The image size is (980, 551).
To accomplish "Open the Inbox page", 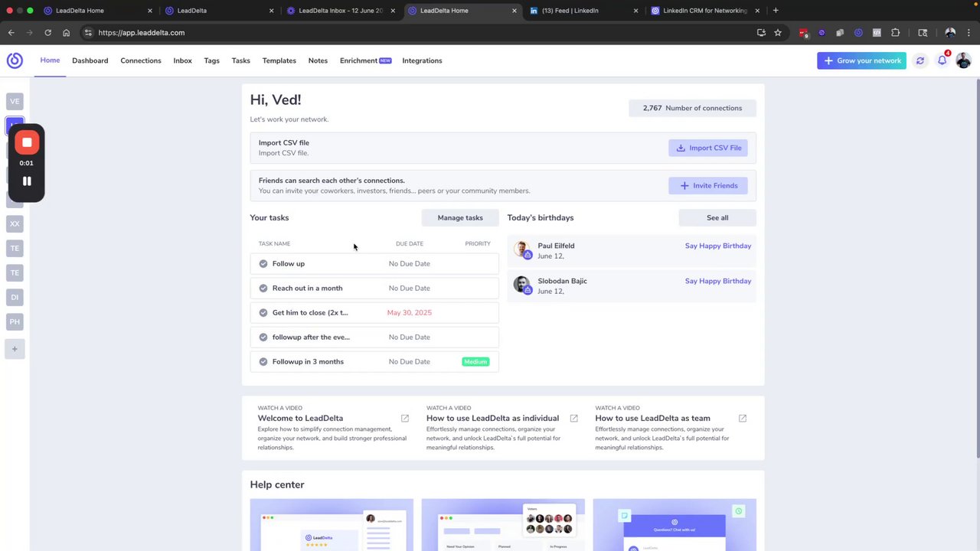I will tap(182, 60).
